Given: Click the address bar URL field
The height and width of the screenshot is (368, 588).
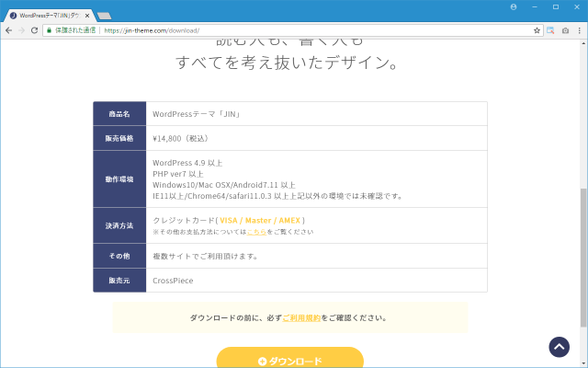Looking at the screenshot, I should point(292,30).
